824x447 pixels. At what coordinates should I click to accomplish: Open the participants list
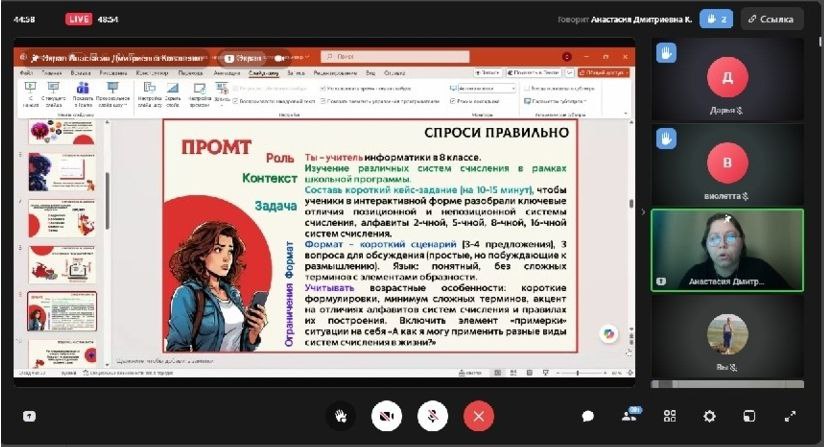(632, 416)
